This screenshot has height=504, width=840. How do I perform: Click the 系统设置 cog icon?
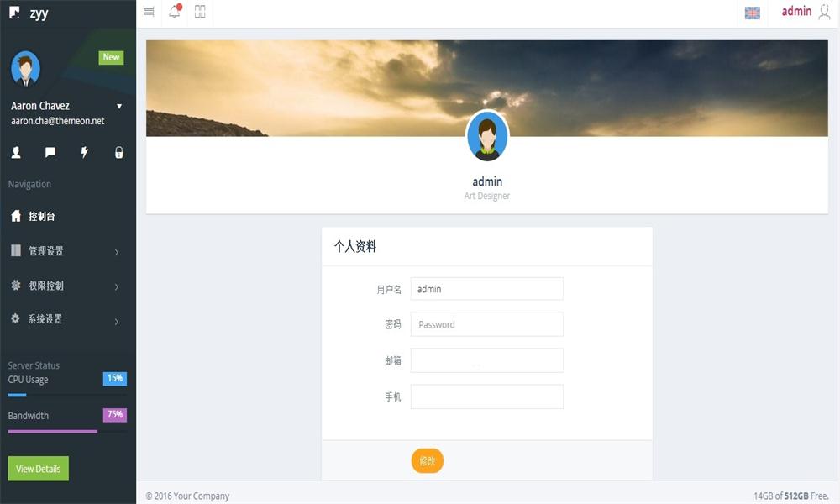(x=15, y=318)
